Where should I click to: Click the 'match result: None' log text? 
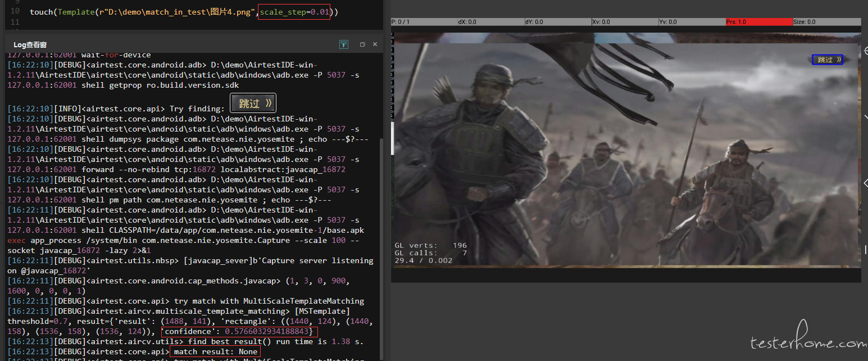(215, 352)
